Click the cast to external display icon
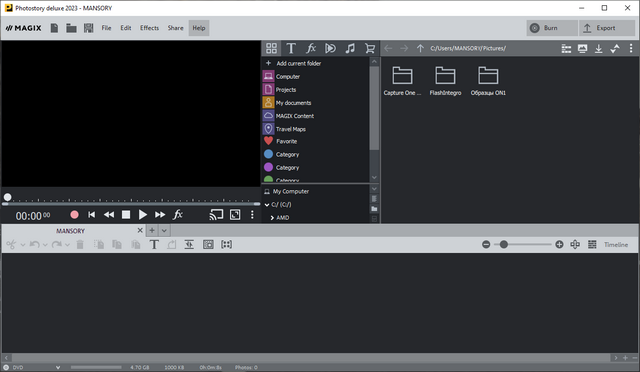This screenshot has height=372, width=640. tap(216, 214)
